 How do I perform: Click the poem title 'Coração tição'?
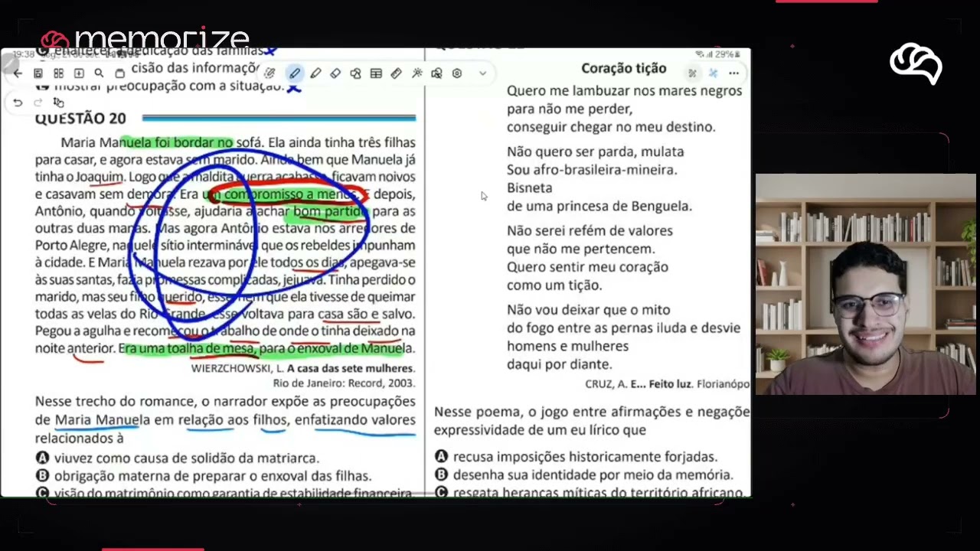tap(623, 68)
